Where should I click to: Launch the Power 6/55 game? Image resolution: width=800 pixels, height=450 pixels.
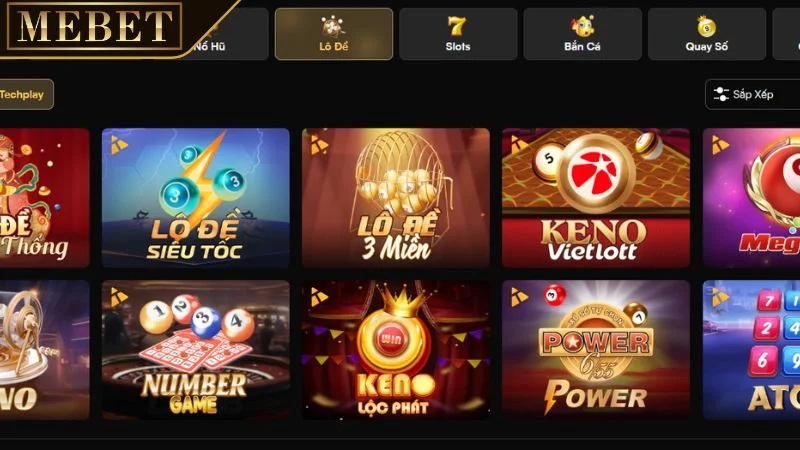click(596, 350)
